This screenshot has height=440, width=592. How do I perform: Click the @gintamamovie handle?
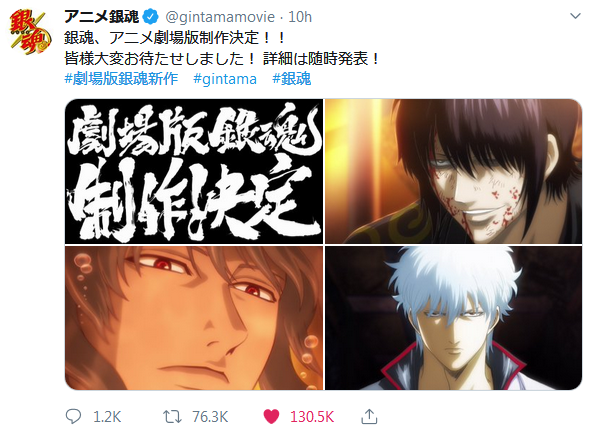(x=220, y=17)
